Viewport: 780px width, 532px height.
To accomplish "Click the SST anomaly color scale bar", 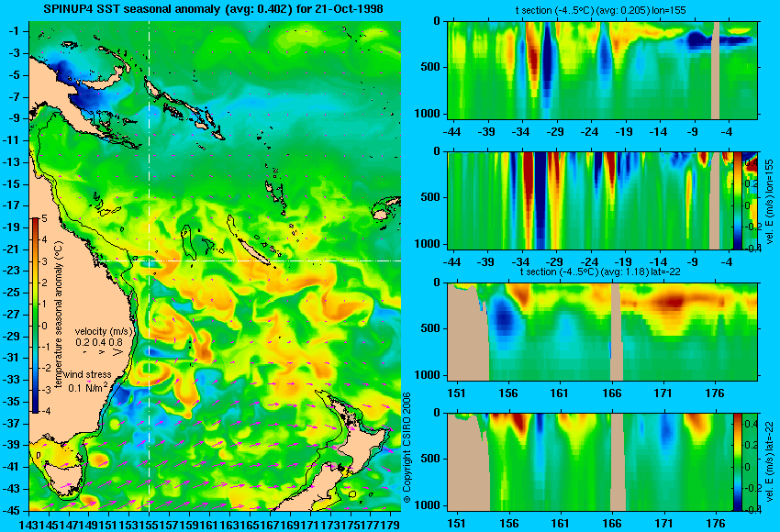I will [35, 316].
